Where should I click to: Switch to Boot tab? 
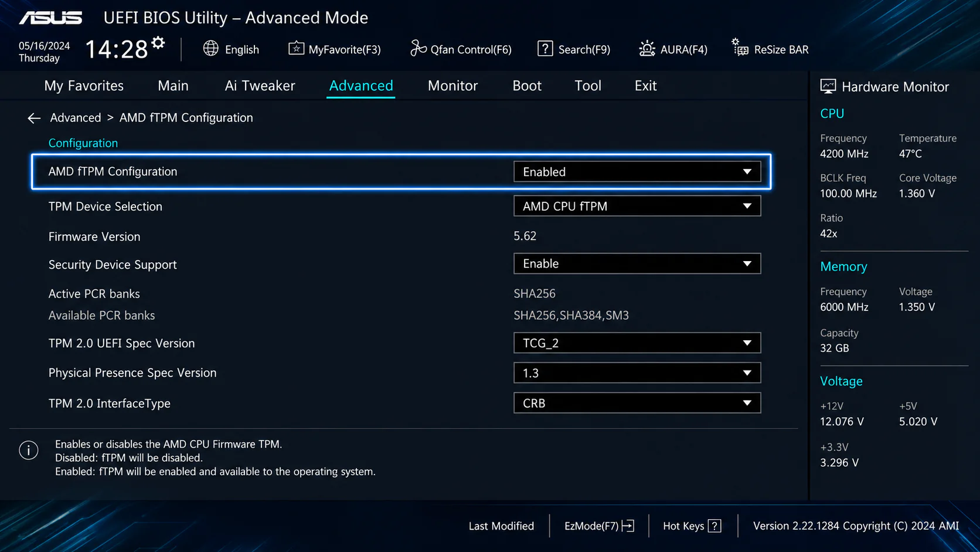click(527, 86)
